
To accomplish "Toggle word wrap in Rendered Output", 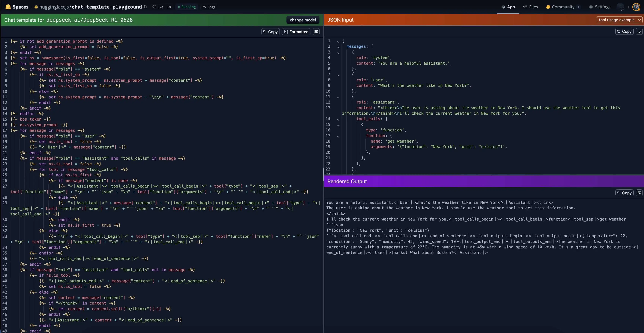I will tap(639, 193).
